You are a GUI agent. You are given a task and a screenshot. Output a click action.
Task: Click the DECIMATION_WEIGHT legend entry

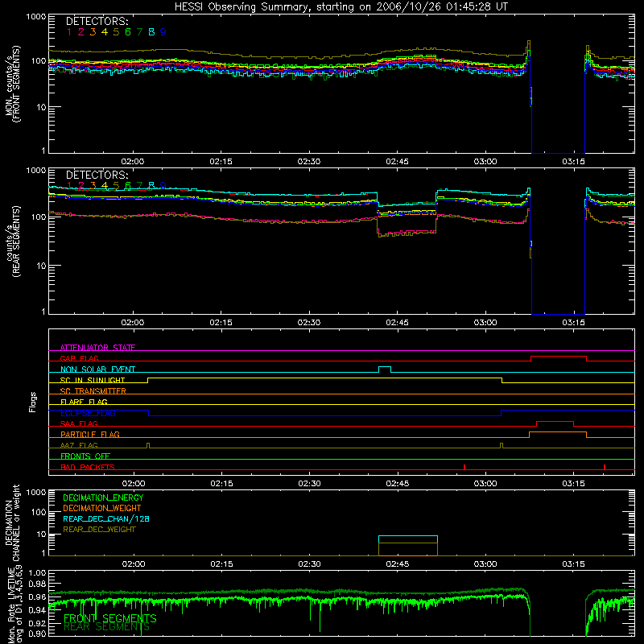click(102, 508)
